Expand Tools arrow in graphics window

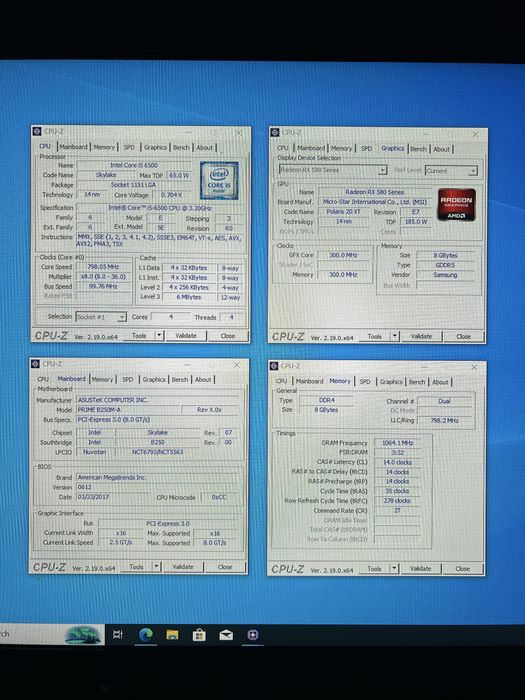point(395,336)
